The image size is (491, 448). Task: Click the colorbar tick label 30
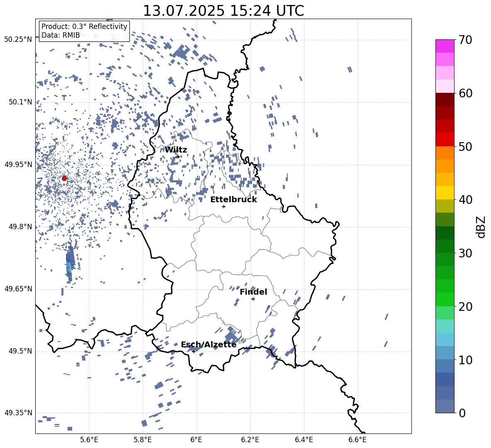pos(465,253)
